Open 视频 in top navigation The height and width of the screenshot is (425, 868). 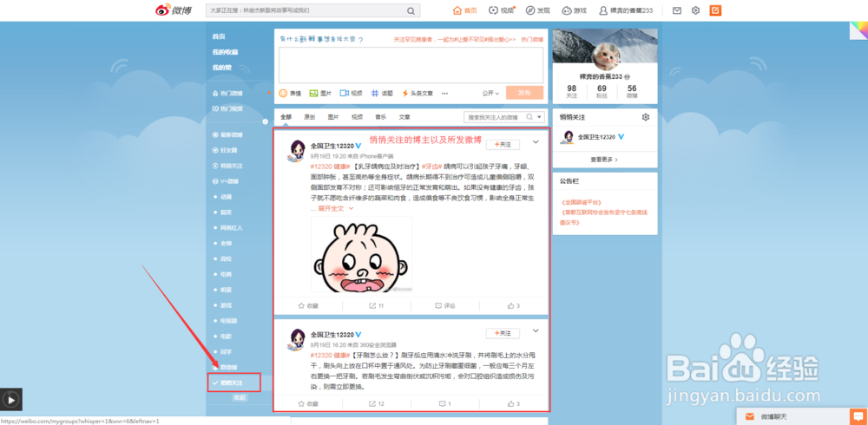point(502,10)
